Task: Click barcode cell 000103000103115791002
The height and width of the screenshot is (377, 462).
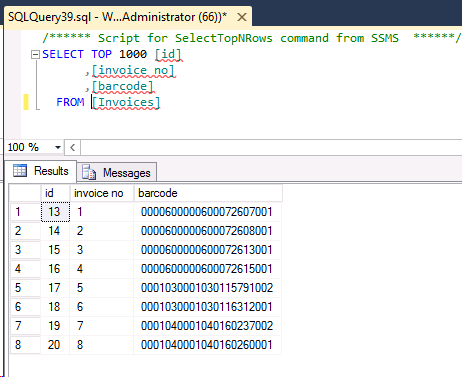Action: tap(207, 288)
